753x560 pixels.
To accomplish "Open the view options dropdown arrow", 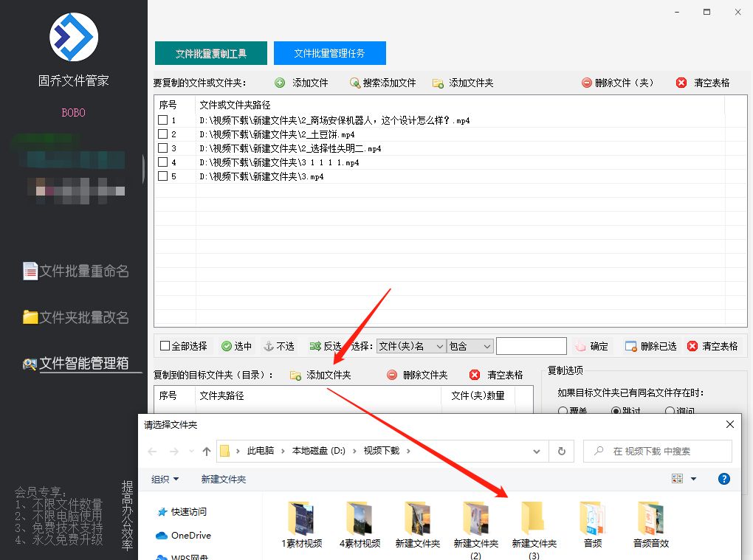I will point(693,478).
